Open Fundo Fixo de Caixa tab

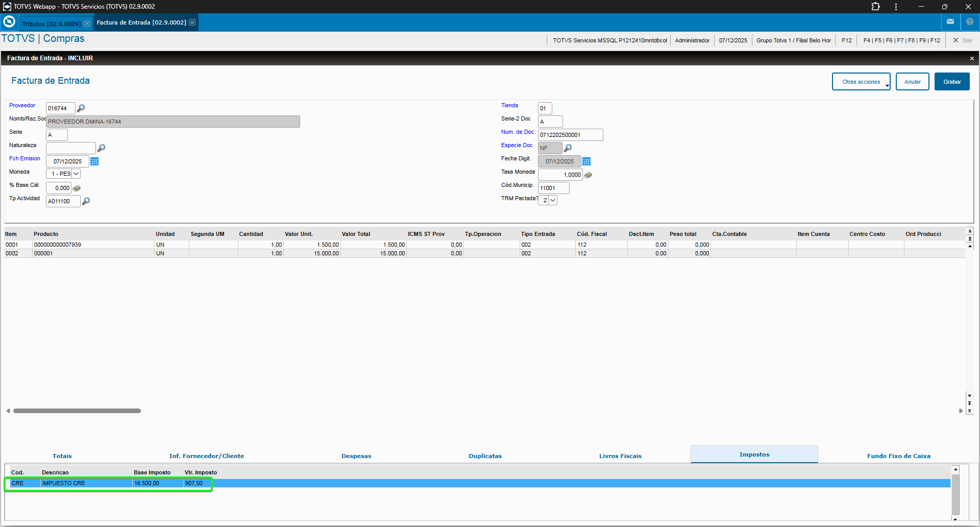click(899, 456)
